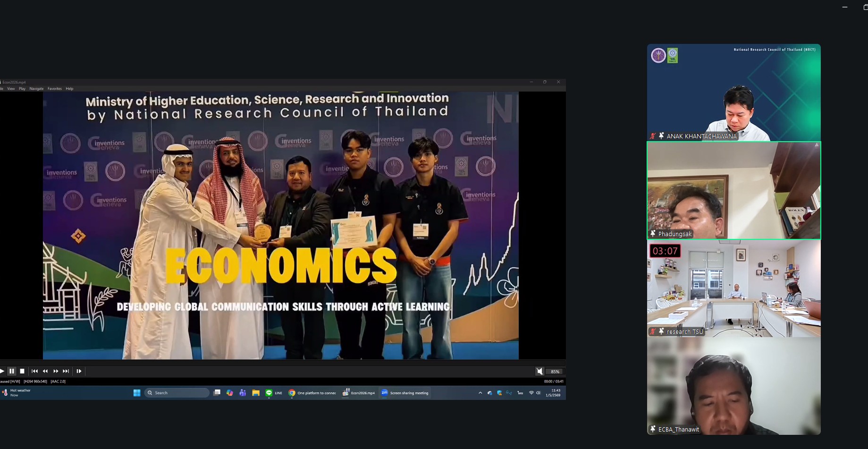Screen dimensions: 868x449
Task: Open the Navigate menu
Action: pos(36,89)
